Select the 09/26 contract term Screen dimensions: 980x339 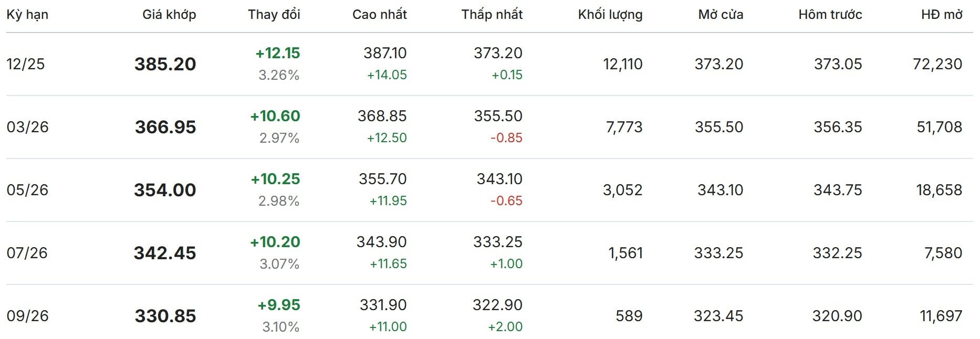pos(27,316)
